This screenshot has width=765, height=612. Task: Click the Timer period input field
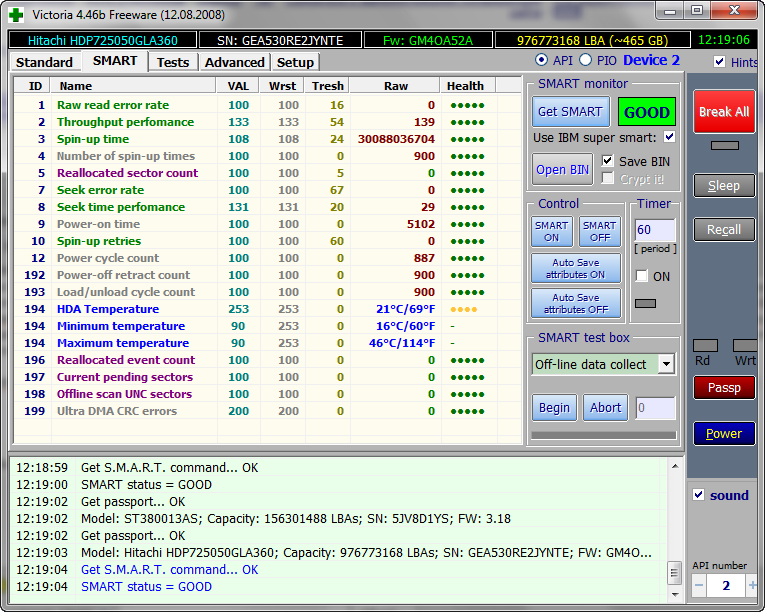[654, 231]
